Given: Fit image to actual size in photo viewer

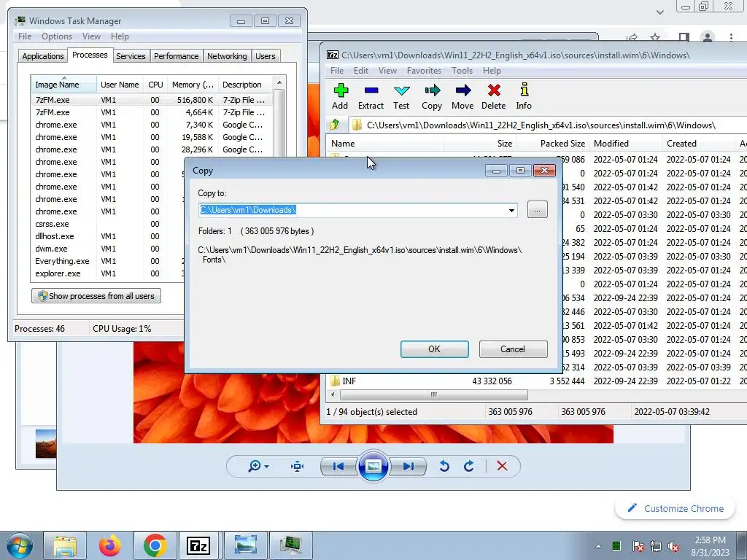Looking at the screenshot, I should pos(298,466).
